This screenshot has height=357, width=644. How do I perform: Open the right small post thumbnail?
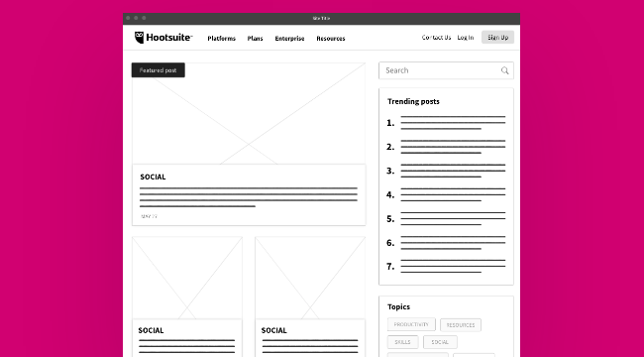click(x=310, y=278)
